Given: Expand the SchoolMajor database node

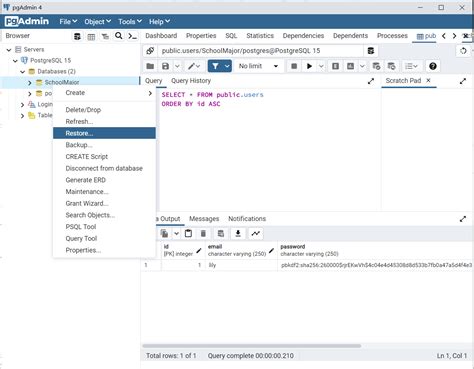Looking at the screenshot, I should tap(30, 83).
